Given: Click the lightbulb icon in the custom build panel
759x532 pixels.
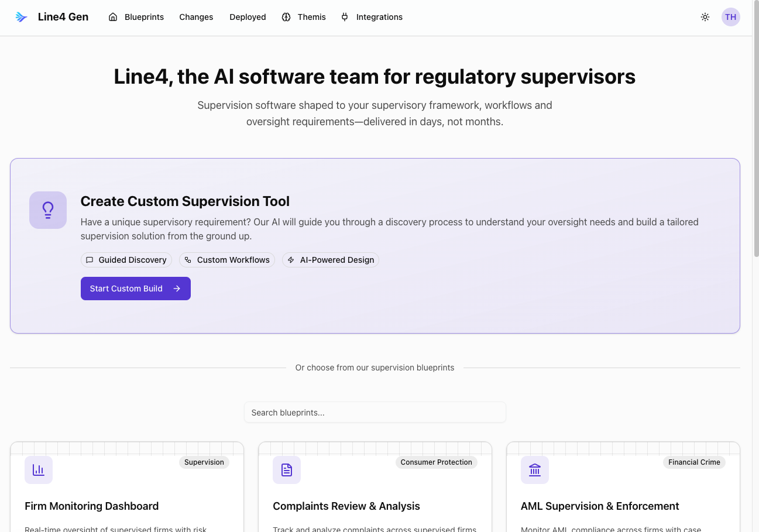Looking at the screenshot, I should [48, 210].
